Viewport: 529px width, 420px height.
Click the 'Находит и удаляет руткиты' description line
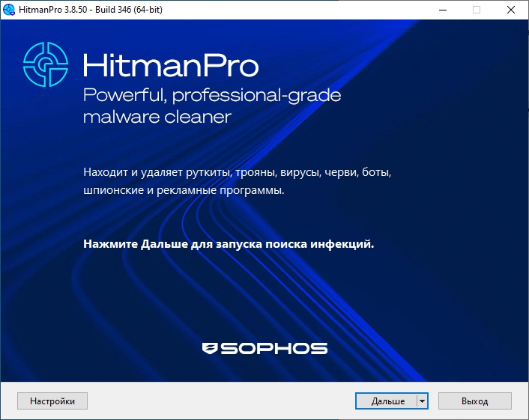tap(238, 172)
